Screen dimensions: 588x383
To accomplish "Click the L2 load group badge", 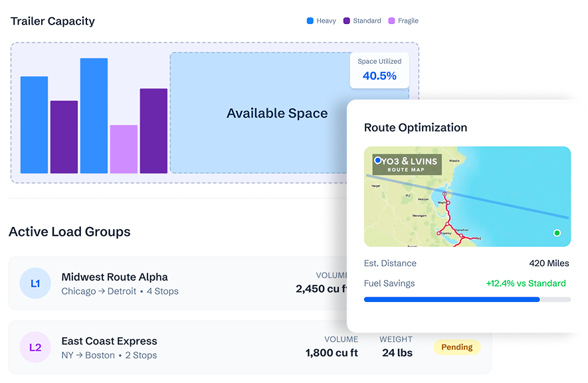I will pos(35,347).
